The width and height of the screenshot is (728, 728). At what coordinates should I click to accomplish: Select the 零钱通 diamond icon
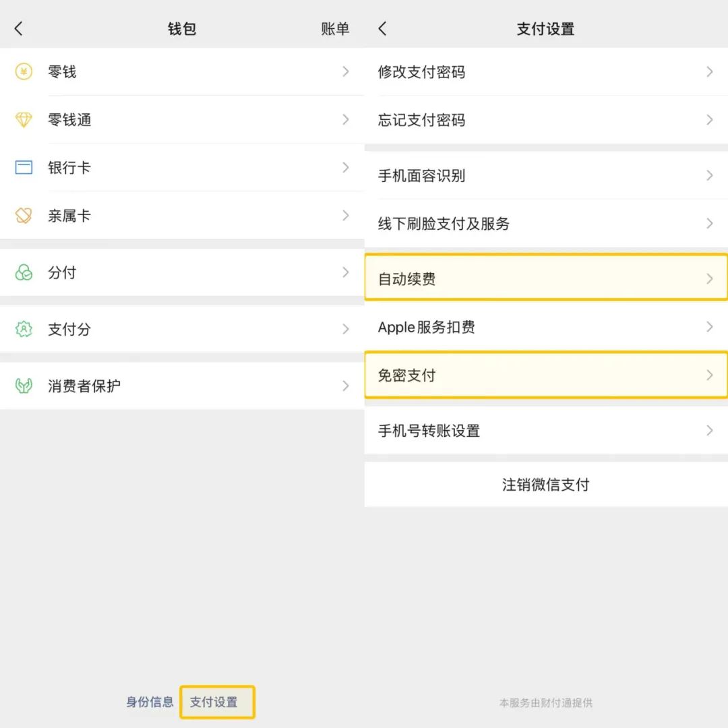click(x=24, y=119)
